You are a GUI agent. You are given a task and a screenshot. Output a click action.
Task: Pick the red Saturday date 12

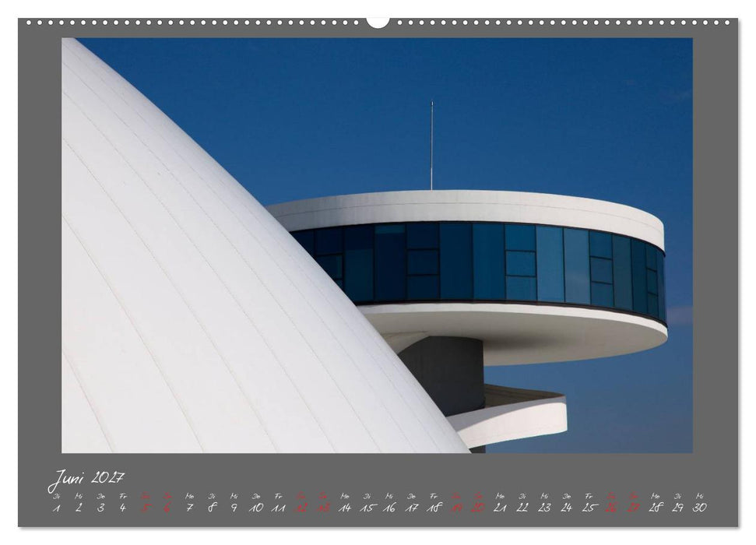click(301, 508)
